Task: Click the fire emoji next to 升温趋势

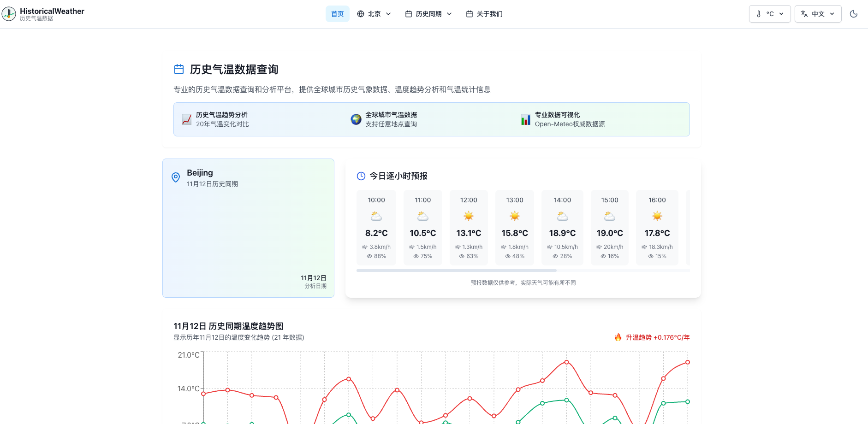Action: [x=618, y=337]
